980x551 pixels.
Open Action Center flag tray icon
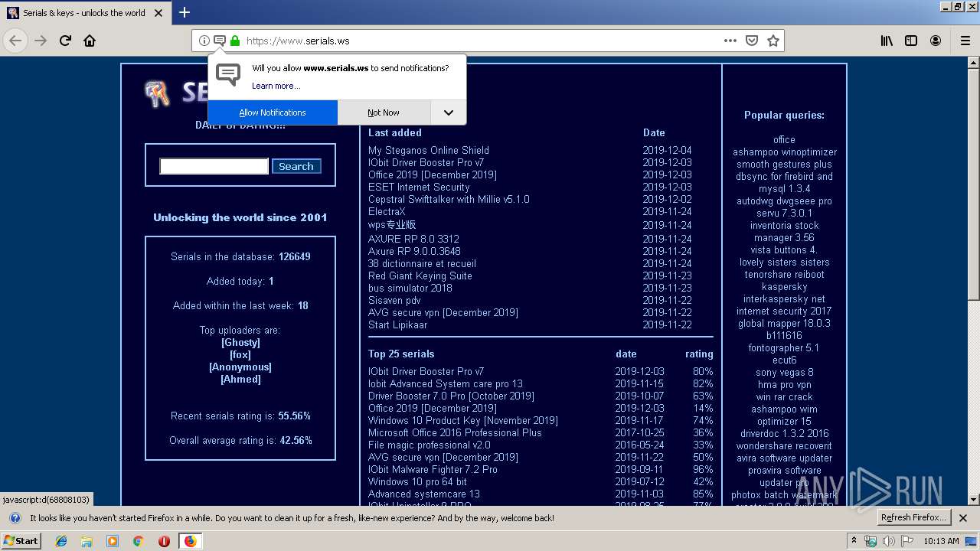[906, 541]
